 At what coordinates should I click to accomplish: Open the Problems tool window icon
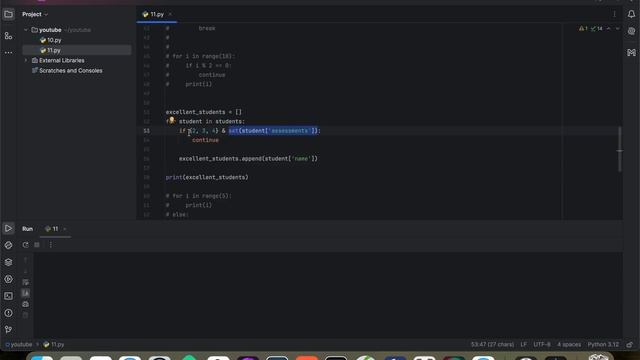8,313
